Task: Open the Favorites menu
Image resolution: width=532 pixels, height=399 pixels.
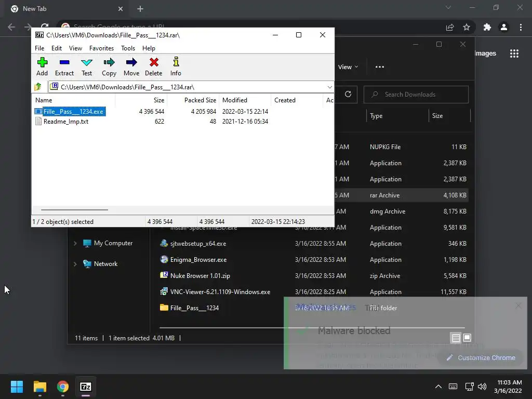Action: point(101,48)
